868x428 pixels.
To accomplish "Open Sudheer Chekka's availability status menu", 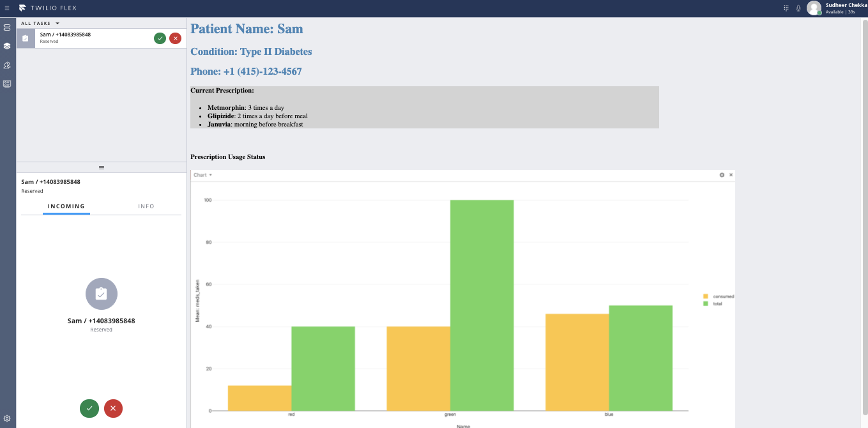I will click(837, 8).
